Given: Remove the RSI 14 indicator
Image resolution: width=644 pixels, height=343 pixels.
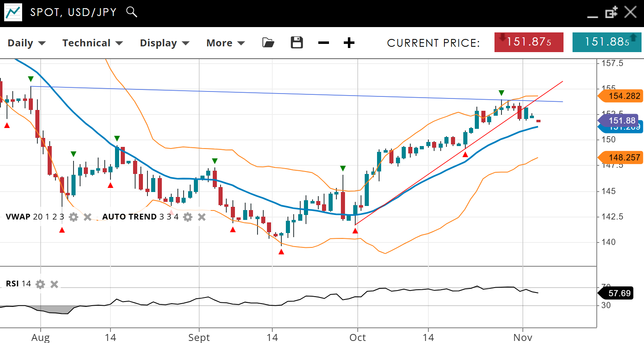Looking at the screenshot, I should pos(54,284).
